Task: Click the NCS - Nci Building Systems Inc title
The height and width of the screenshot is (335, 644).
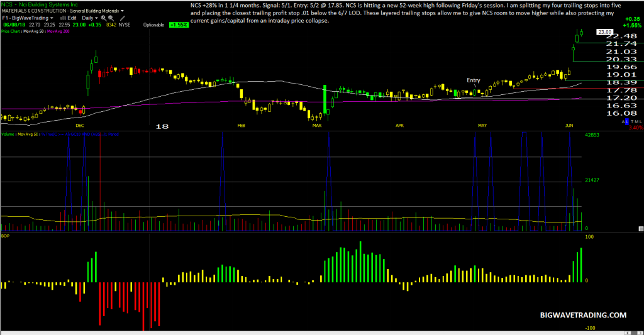Action: pyautogui.click(x=40, y=4)
